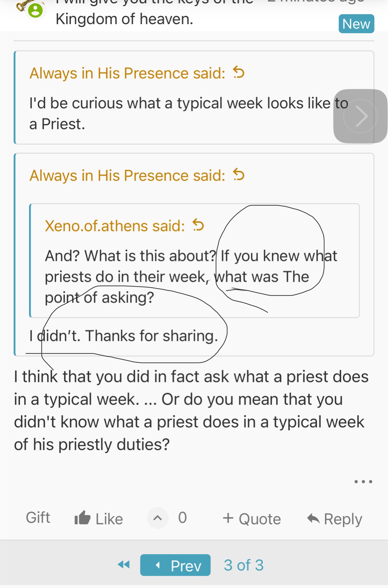
Task: Open Xeno.of.athens said quote header
Action: pos(115,226)
